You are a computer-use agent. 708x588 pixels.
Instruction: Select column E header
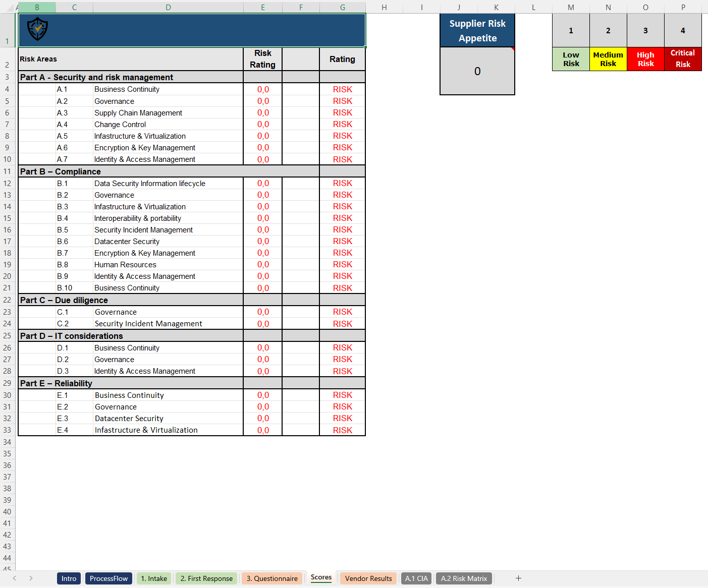(262, 7)
